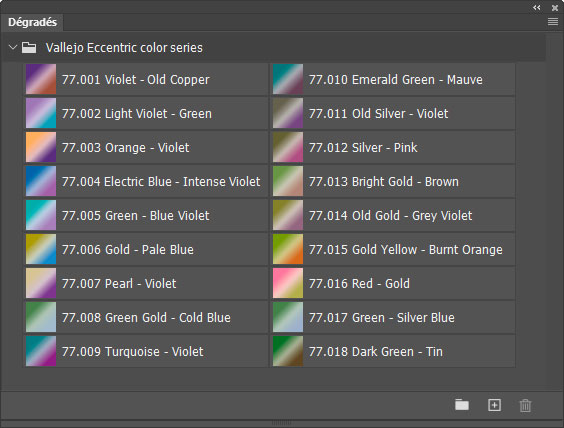564x428 pixels.
Task: Click the label "77.013 Bright Gold - Brown"
Action: tap(384, 182)
